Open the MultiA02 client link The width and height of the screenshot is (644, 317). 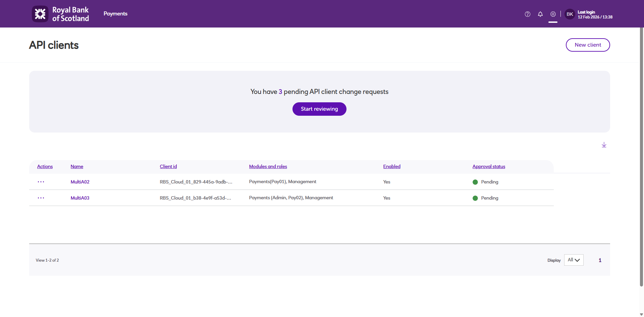[x=80, y=182]
